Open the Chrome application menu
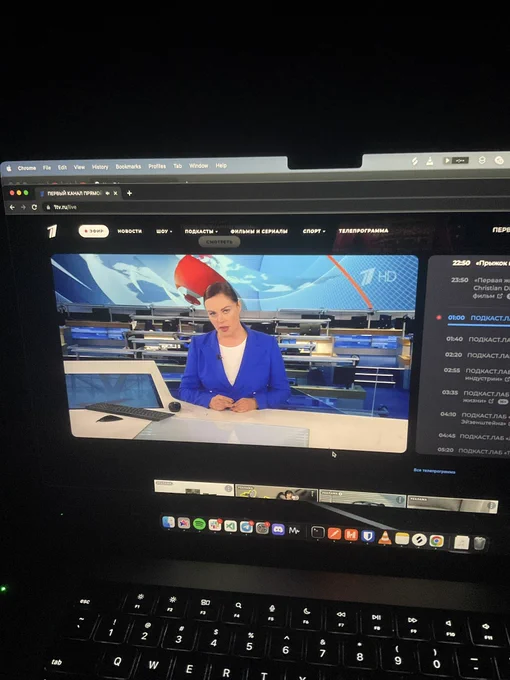This screenshot has width=510, height=680. (x=27, y=168)
